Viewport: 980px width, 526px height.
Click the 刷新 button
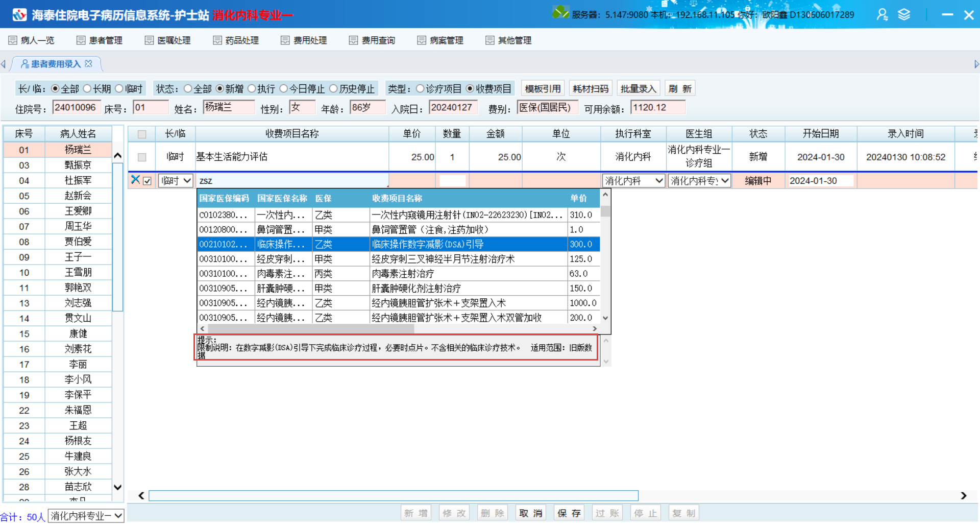(x=680, y=89)
